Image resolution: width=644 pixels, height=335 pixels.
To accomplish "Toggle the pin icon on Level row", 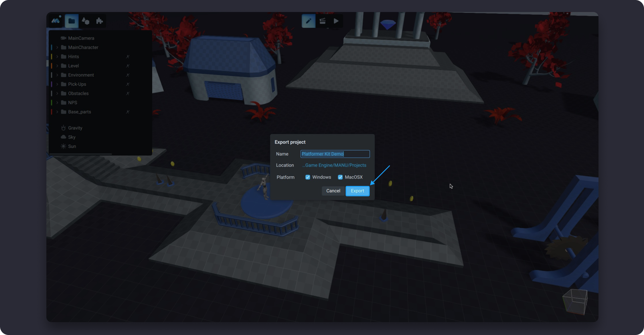I will 128,66.
